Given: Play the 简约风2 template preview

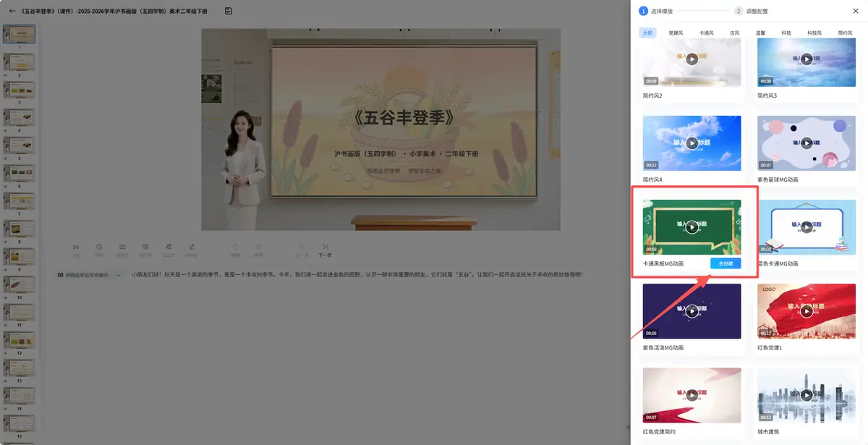Looking at the screenshot, I should pos(692,59).
